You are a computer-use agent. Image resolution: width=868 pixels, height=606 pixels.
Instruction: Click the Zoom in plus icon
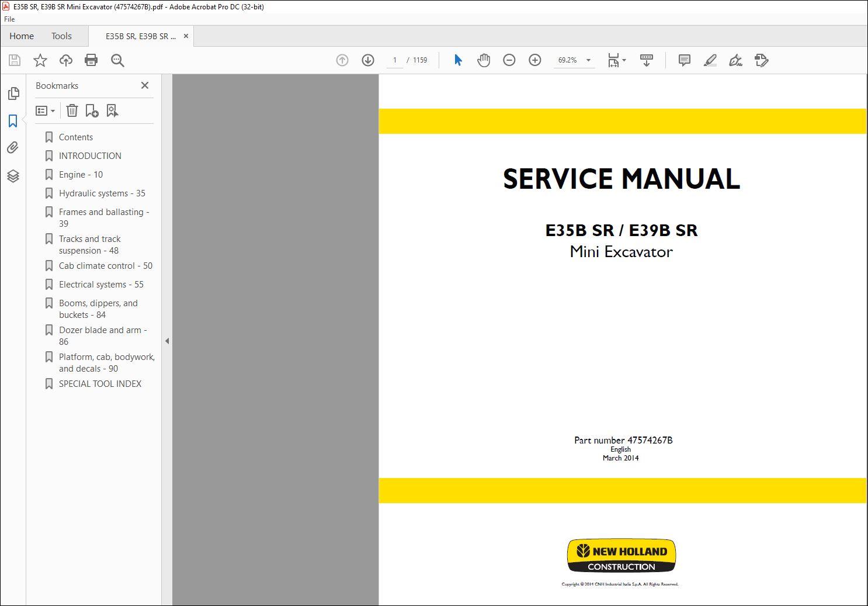pyautogui.click(x=534, y=60)
